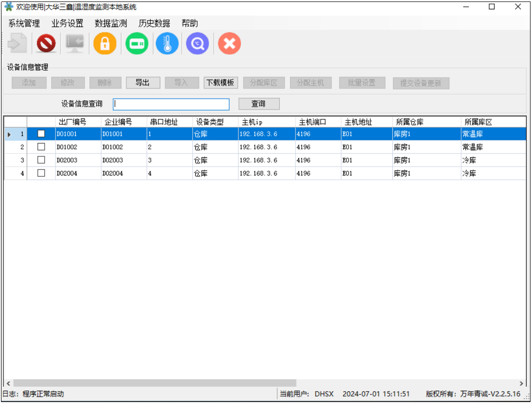Expand the 业务设置 menu
The width and height of the screenshot is (532, 403).
(x=67, y=24)
